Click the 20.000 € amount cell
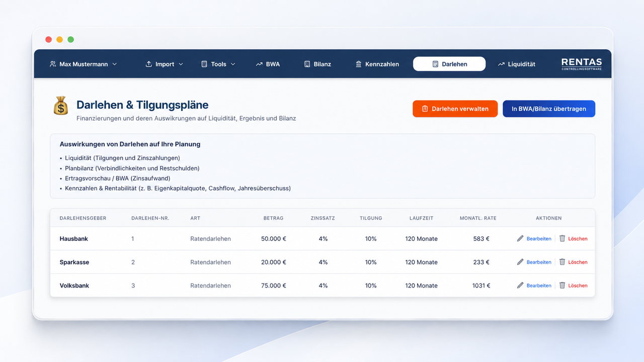Screen dimensions: 644x362 pos(273,262)
